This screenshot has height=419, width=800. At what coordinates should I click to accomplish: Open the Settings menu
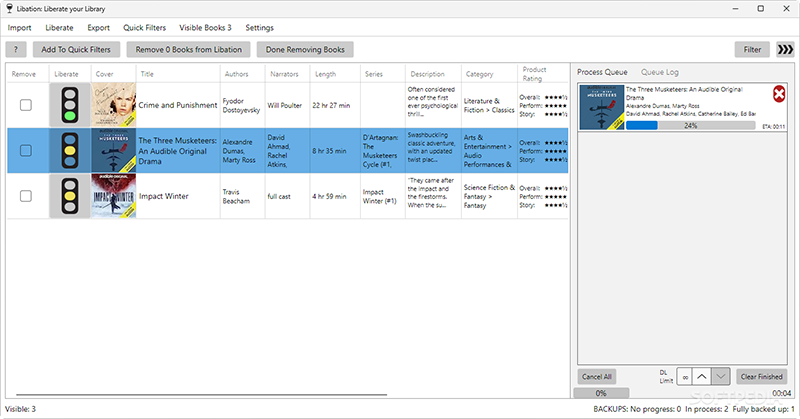pyautogui.click(x=259, y=28)
